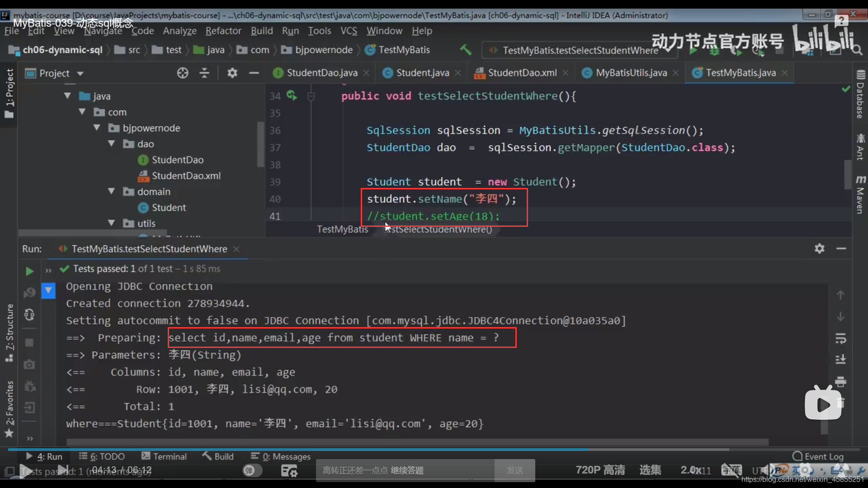Hide the Run panel with minus icon
868x488 pixels.
(x=841, y=249)
